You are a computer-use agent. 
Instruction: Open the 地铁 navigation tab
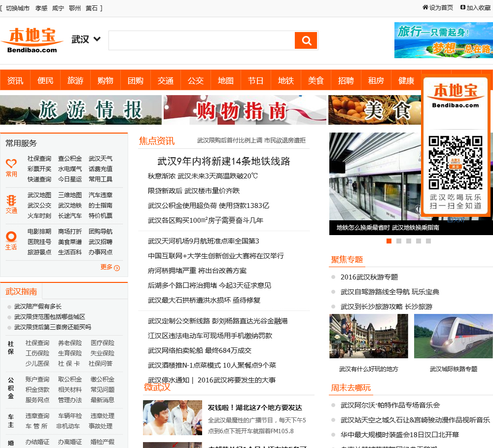[286, 80]
